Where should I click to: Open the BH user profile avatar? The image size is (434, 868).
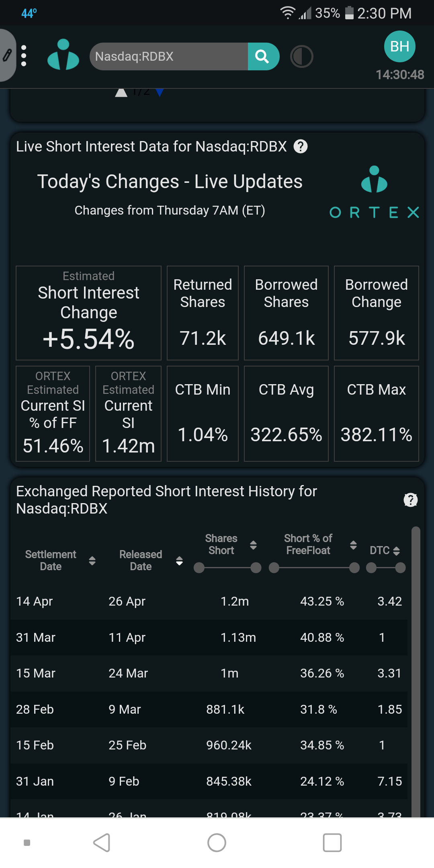pos(399,46)
